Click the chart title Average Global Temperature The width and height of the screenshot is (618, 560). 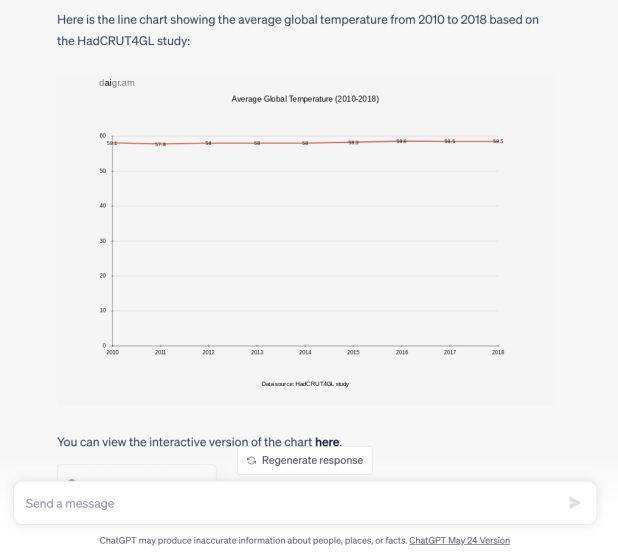pyautogui.click(x=305, y=99)
